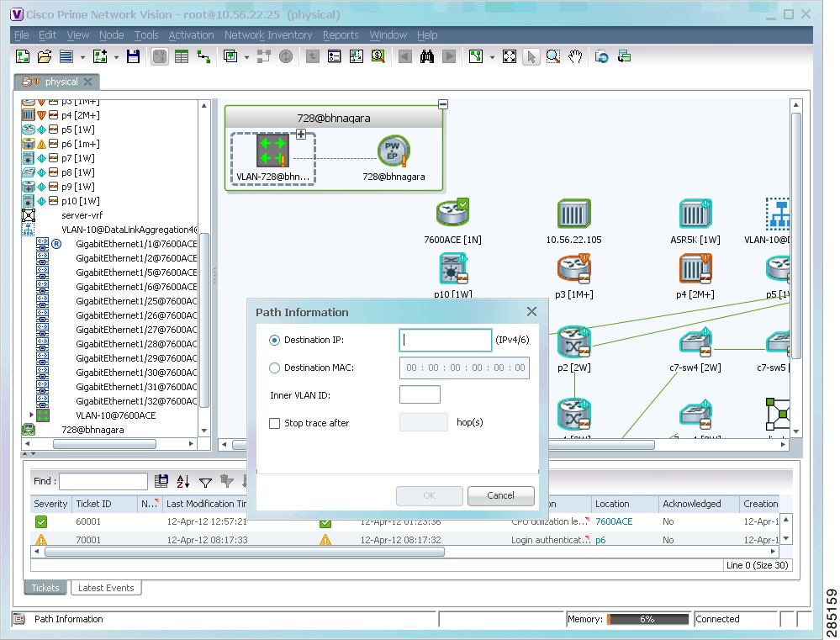Click the New Map toolbar icon
840x640 pixels.
(x=23, y=56)
